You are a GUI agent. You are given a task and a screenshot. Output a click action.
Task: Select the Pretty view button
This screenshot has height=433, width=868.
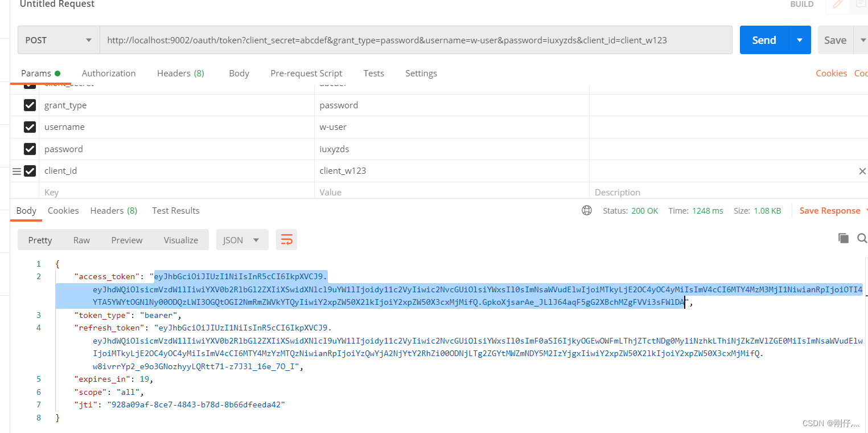coord(40,240)
